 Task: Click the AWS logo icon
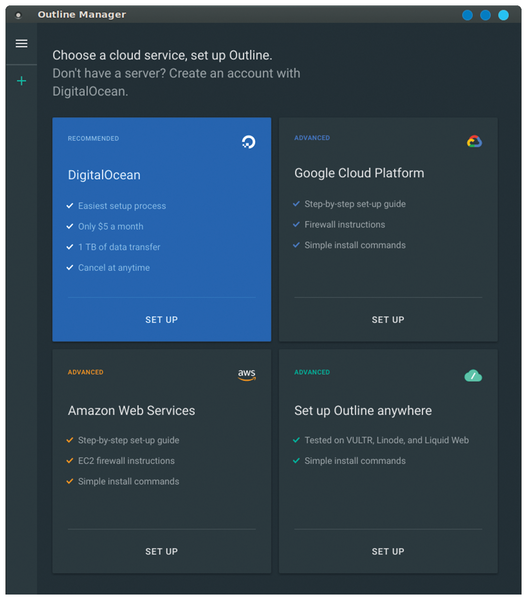[x=247, y=375]
